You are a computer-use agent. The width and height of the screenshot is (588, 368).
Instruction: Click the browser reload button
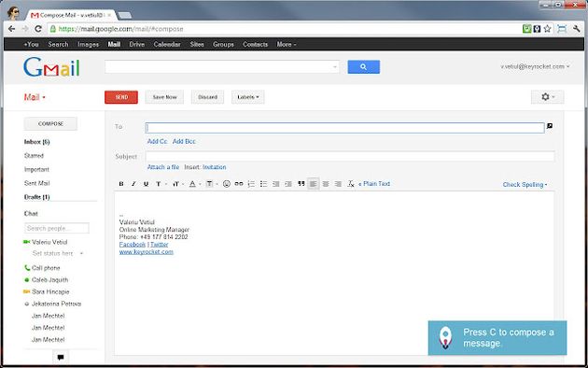(x=38, y=29)
